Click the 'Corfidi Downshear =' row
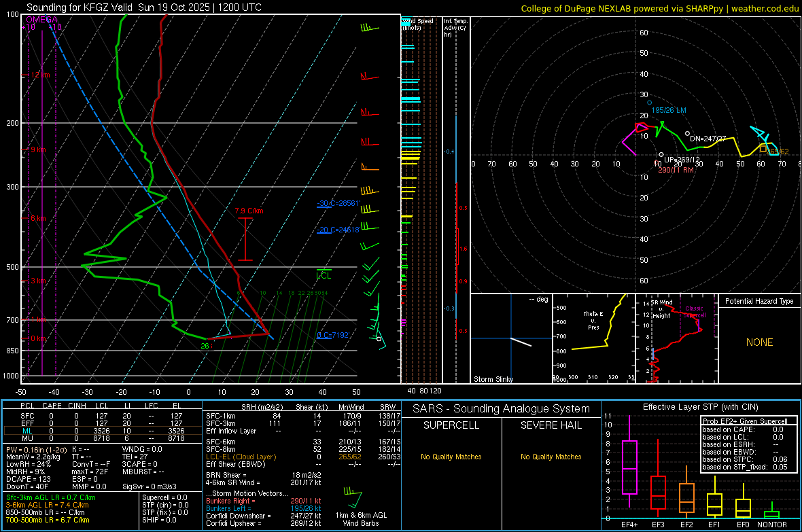The height and width of the screenshot is (532, 802). 264,516
